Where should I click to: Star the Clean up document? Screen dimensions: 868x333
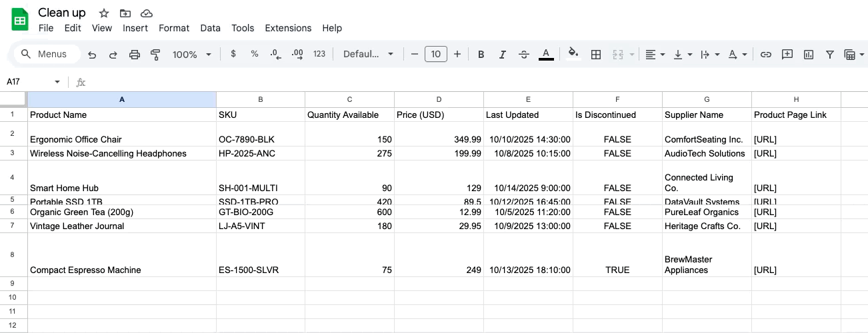tap(103, 13)
